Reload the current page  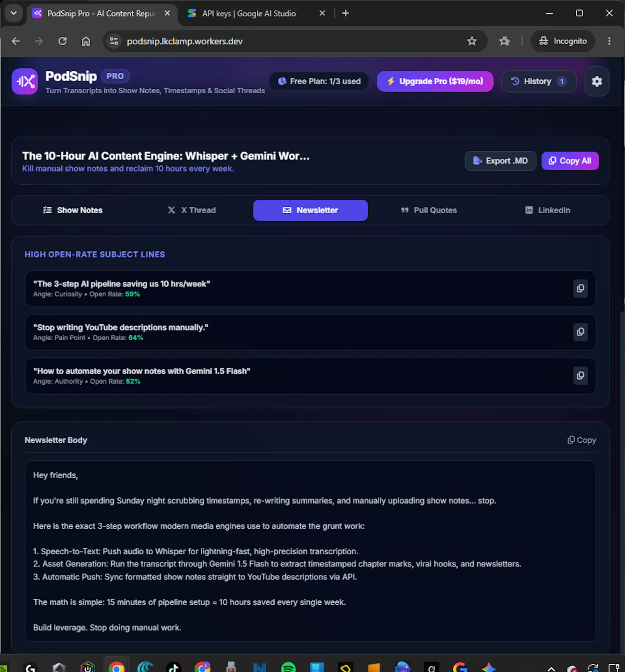62,41
